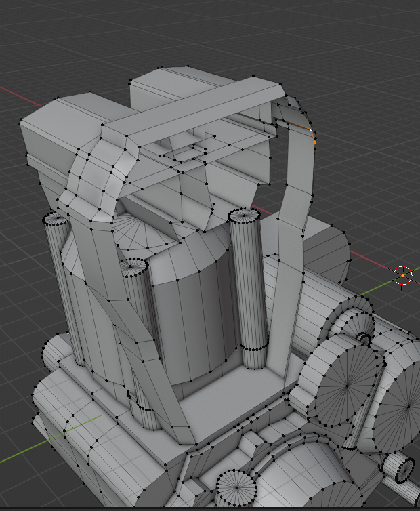Select the hub vertex of the large round disc
Image resolution: width=420 pixels, height=511 pixels.
[x=348, y=386]
